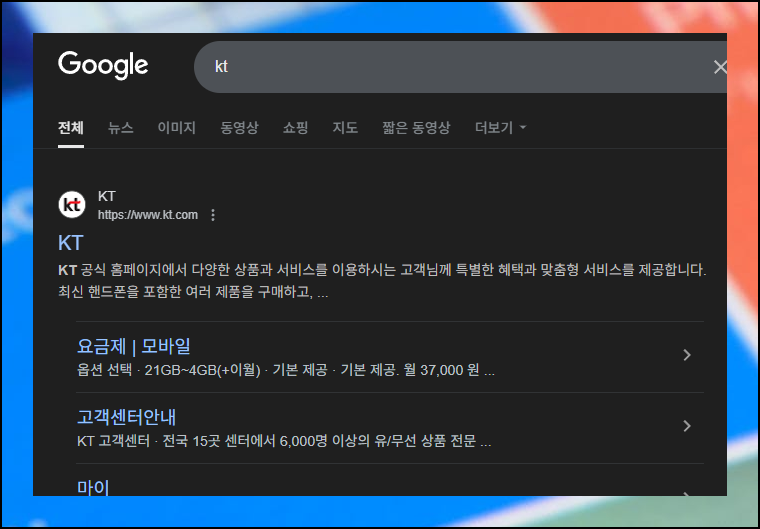Expand the 더보기 dropdown
Viewport: 760px width, 529px height.
(500, 128)
